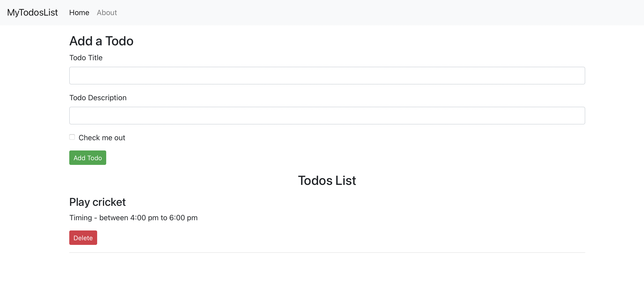Click the Play cricket heading
Viewport: 644px width, 290px height.
[98, 202]
